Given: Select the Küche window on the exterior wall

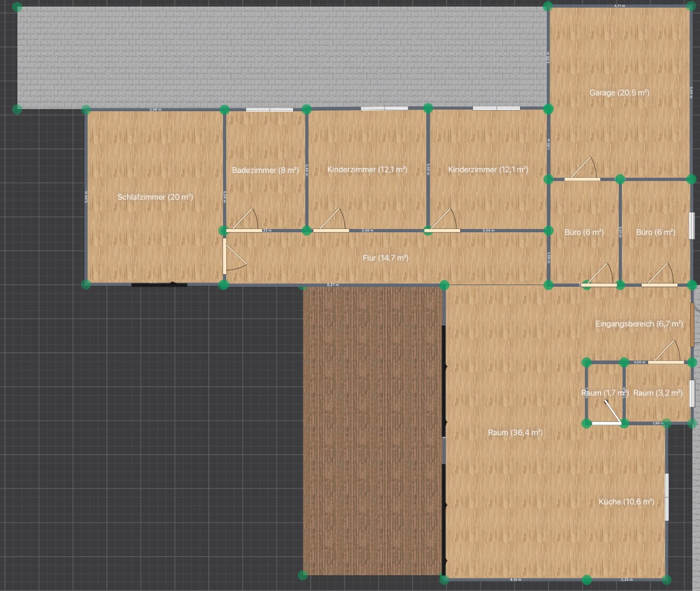Looking at the screenshot, I should point(667,497).
